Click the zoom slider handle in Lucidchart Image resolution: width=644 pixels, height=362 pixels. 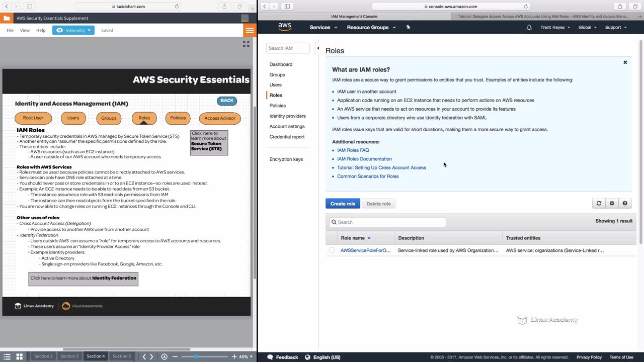click(x=196, y=356)
